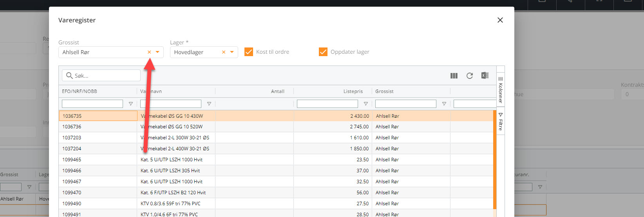Clear the Hovedlager selection
The width and height of the screenshot is (644, 217).
point(224,52)
